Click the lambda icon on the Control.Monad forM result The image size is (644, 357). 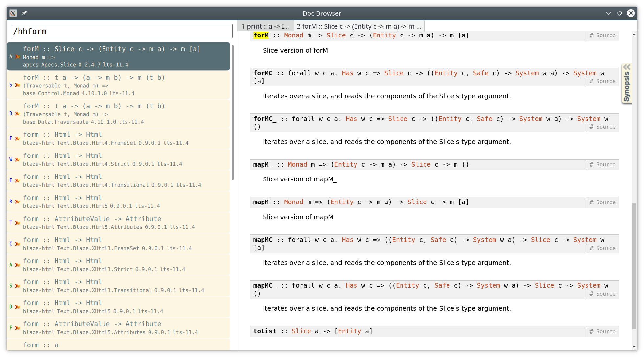pos(18,85)
